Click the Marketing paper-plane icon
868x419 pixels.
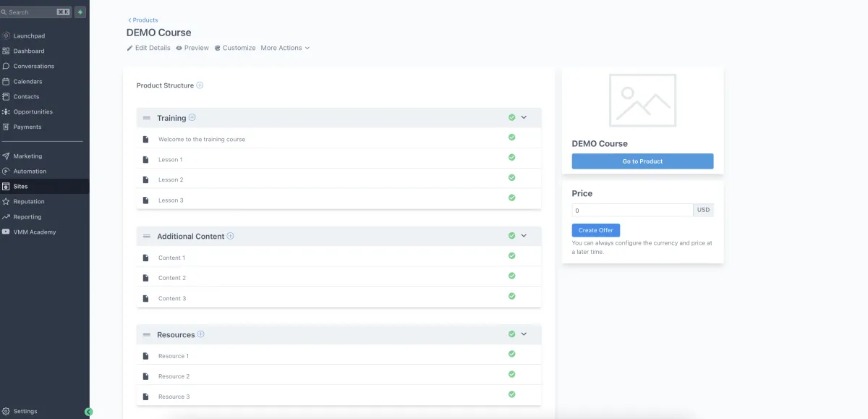click(x=6, y=156)
